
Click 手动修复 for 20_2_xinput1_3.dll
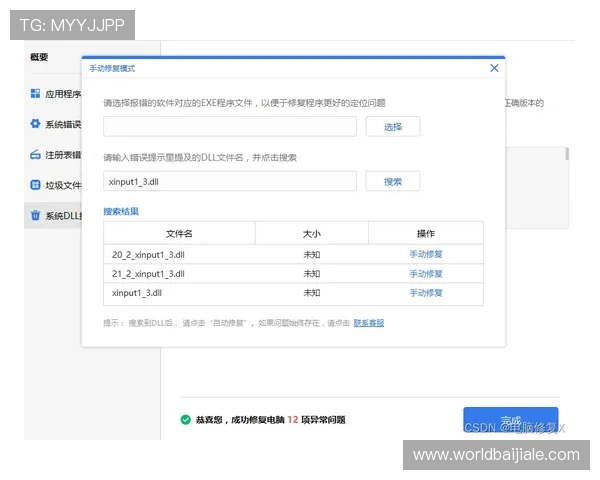pos(426,254)
